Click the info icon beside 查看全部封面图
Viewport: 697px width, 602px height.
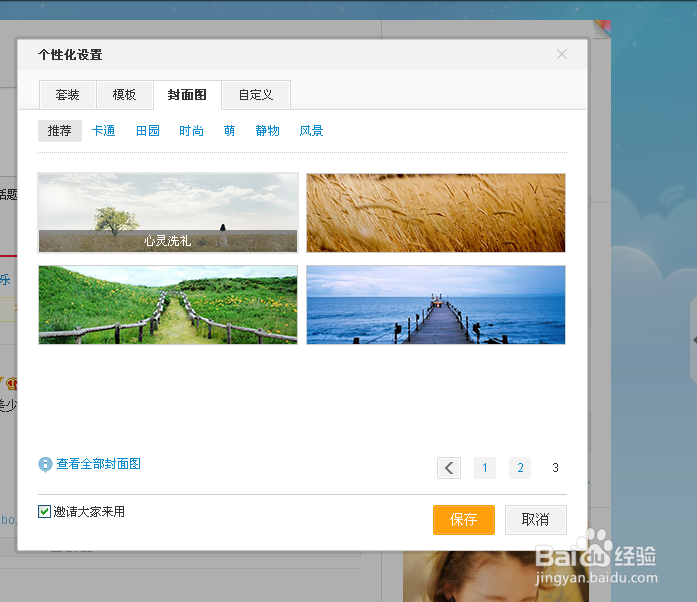tap(45, 465)
